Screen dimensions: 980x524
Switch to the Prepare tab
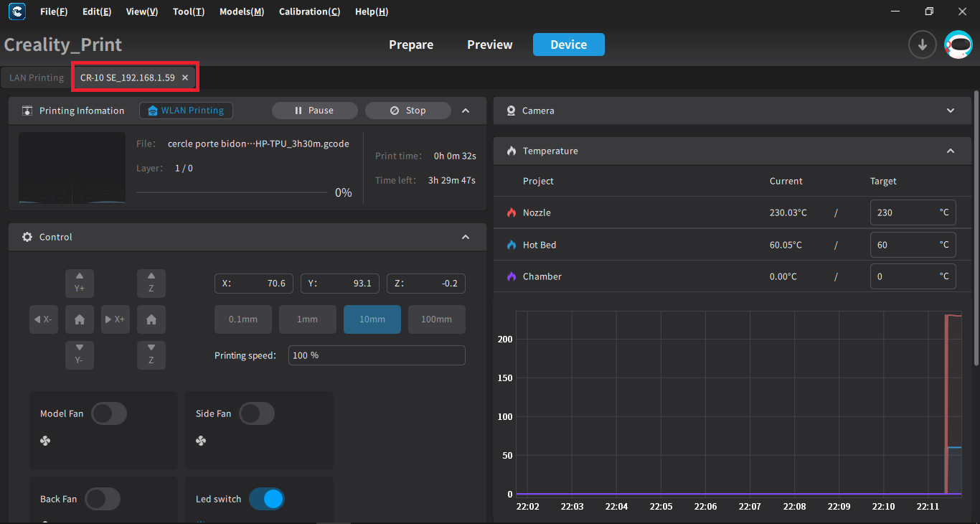point(411,45)
